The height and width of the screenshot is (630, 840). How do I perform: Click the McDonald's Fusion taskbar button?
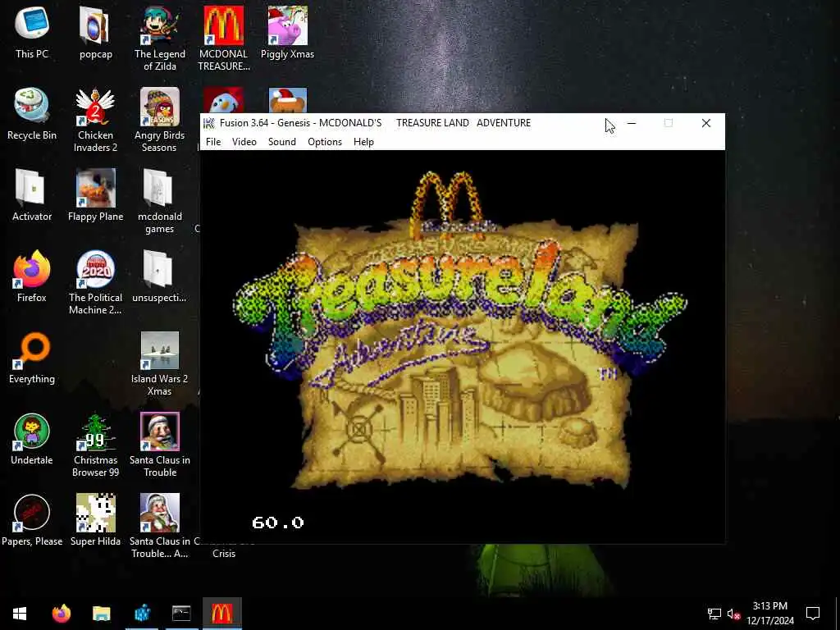(x=222, y=614)
